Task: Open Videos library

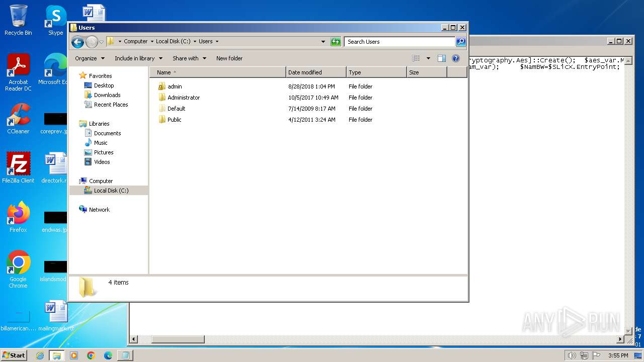Action: (x=102, y=162)
